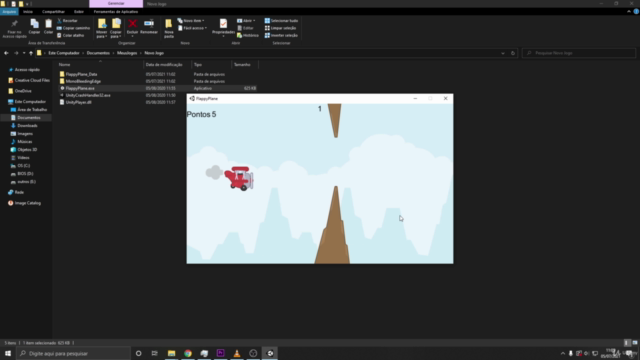Open Imagens in navigation pane
640x360 pixels.
(24, 134)
